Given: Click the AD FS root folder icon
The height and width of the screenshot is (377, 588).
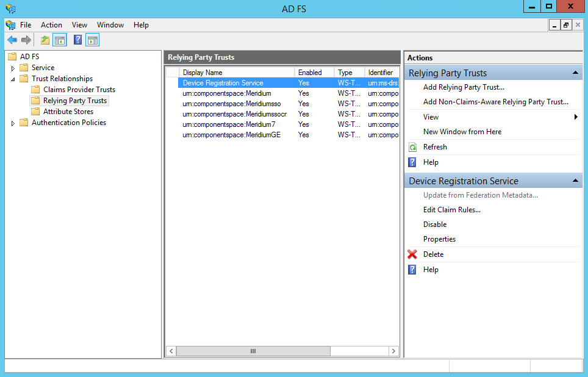Looking at the screenshot, I should pos(12,57).
